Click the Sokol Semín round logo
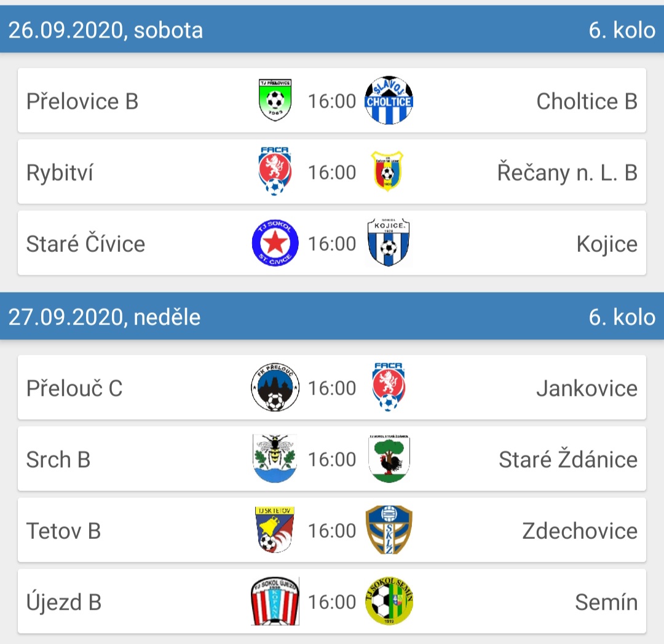 pyautogui.click(x=389, y=602)
